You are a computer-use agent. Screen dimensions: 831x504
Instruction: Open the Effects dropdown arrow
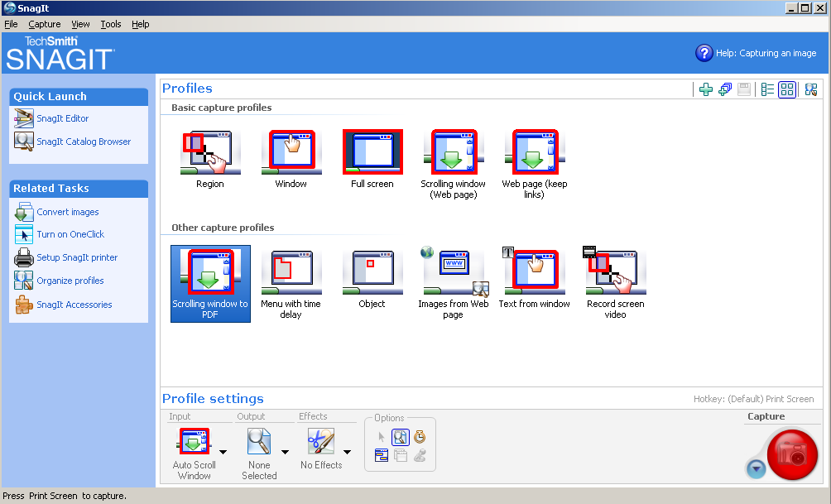(x=347, y=452)
